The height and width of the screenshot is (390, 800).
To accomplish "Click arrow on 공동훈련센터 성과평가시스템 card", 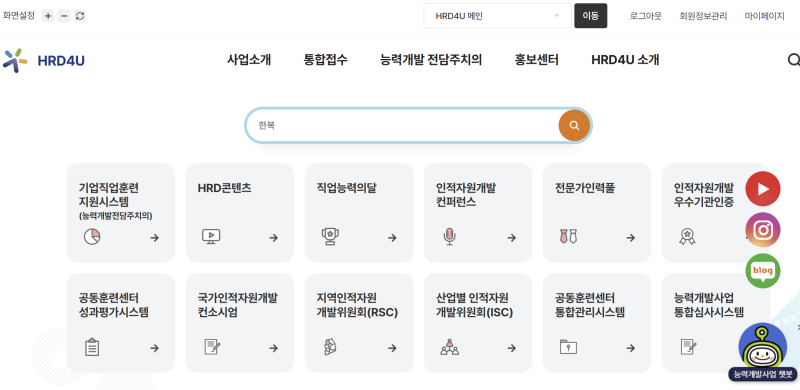I will (x=155, y=348).
